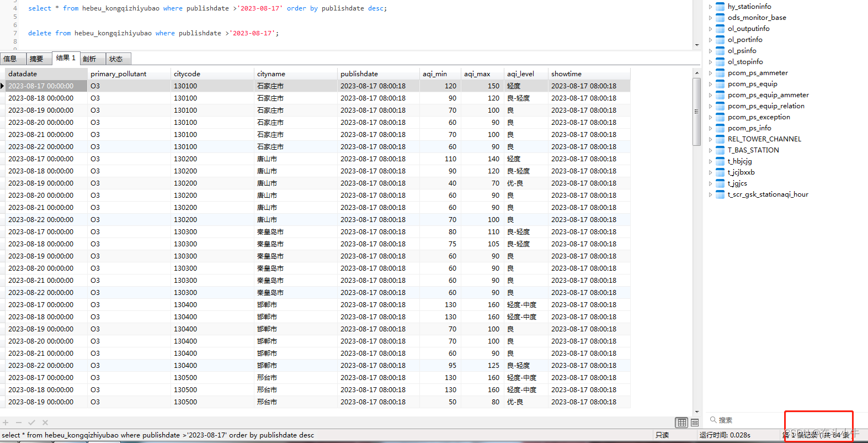
Task: Select the t_hbjcjg table name
Action: coord(739,161)
